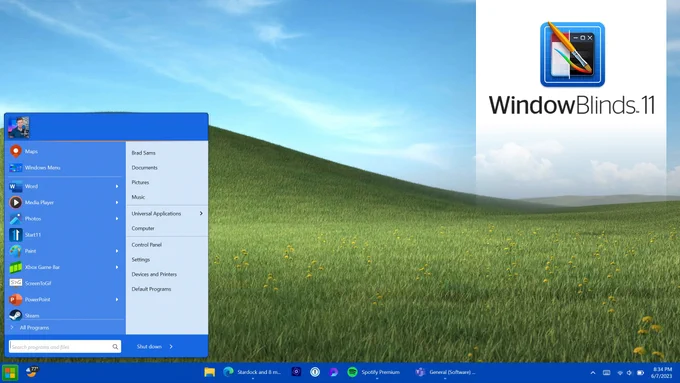This screenshot has width=680, height=383.
Task: Expand PowerPoint submenu arrow
Action: point(117,300)
